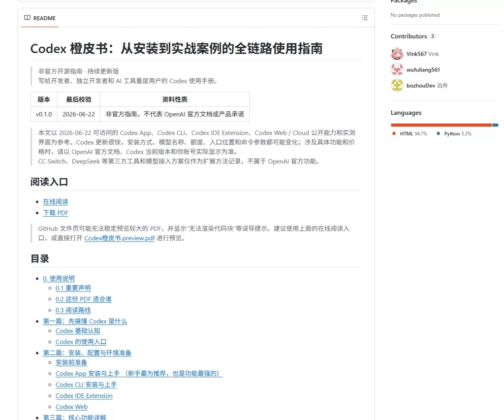Click the 版本 table header
The height and width of the screenshot is (420, 504).
[44, 99]
